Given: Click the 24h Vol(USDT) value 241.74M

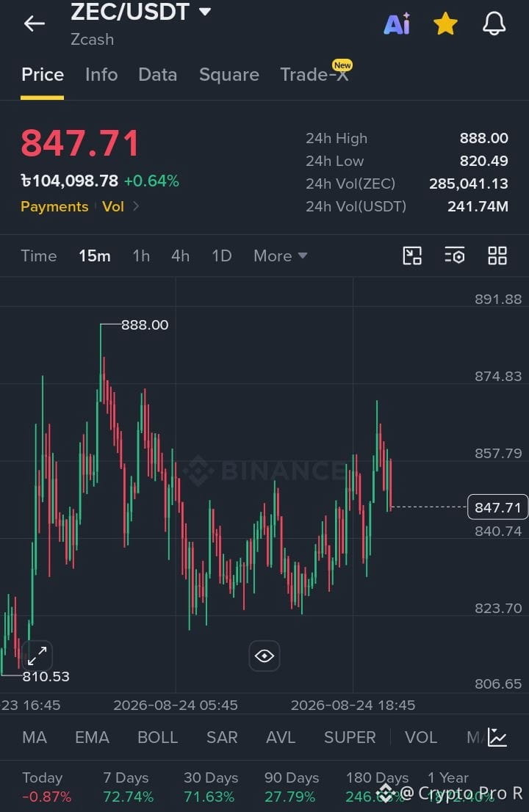Looking at the screenshot, I should point(478,206).
